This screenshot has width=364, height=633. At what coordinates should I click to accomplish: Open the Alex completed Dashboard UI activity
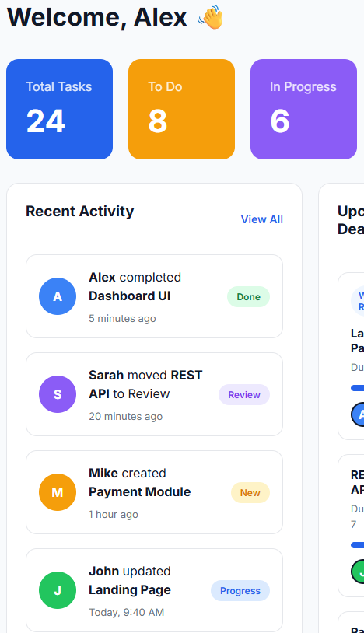(x=154, y=296)
